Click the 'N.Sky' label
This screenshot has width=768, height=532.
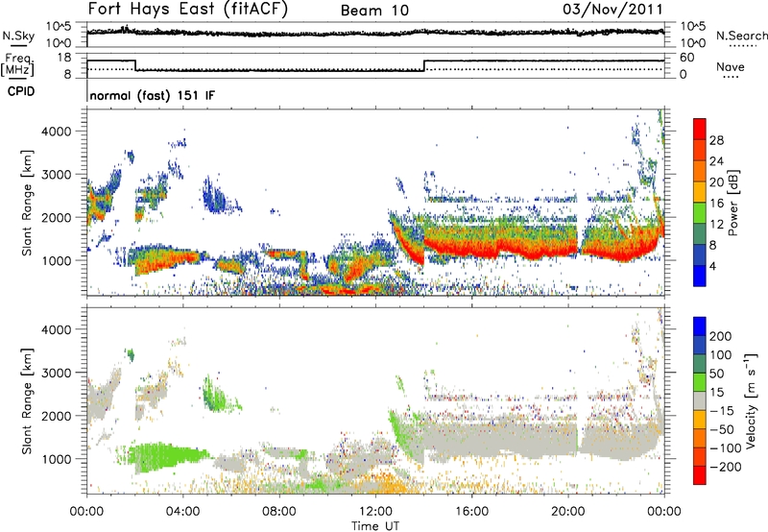click(18, 36)
